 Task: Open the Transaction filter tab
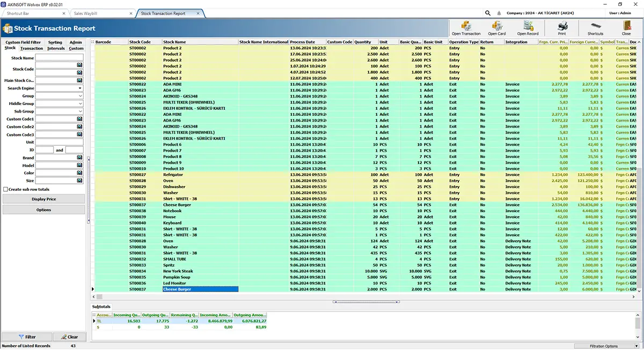[x=32, y=48]
